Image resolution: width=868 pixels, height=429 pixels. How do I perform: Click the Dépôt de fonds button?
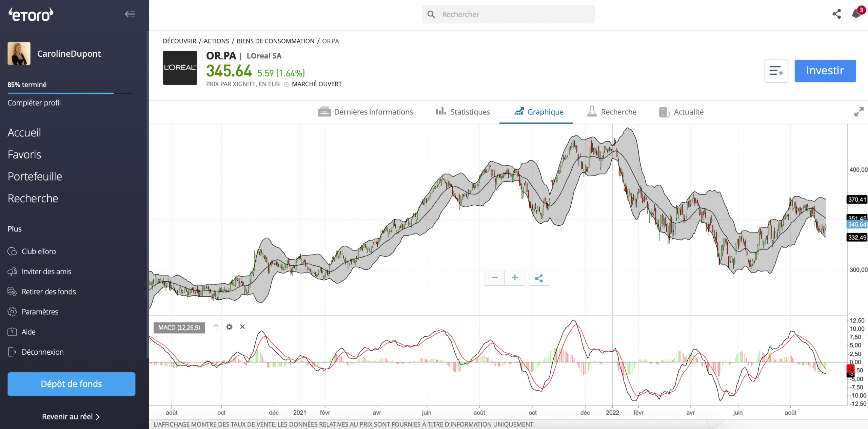click(72, 384)
